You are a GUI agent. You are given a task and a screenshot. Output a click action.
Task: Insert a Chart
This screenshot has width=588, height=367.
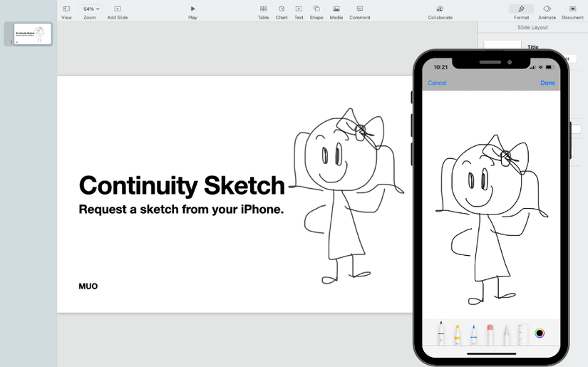(282, 12)
